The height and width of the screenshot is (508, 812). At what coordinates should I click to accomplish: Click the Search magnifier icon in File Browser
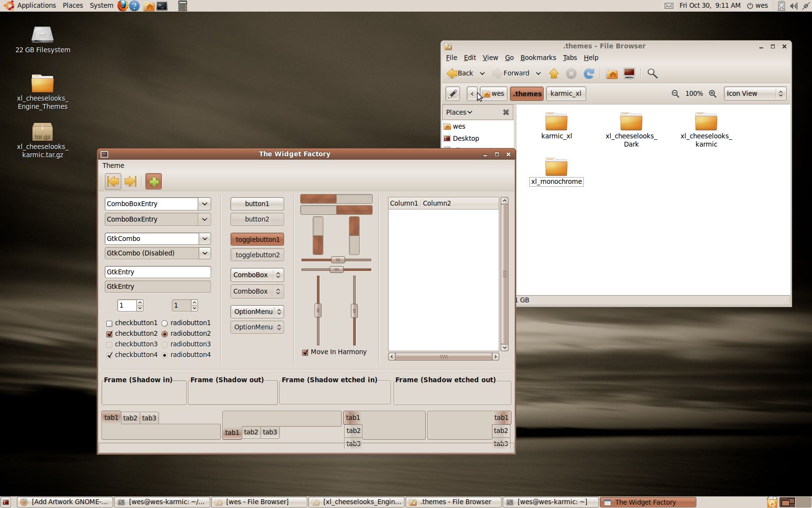(x=652, y=74)
